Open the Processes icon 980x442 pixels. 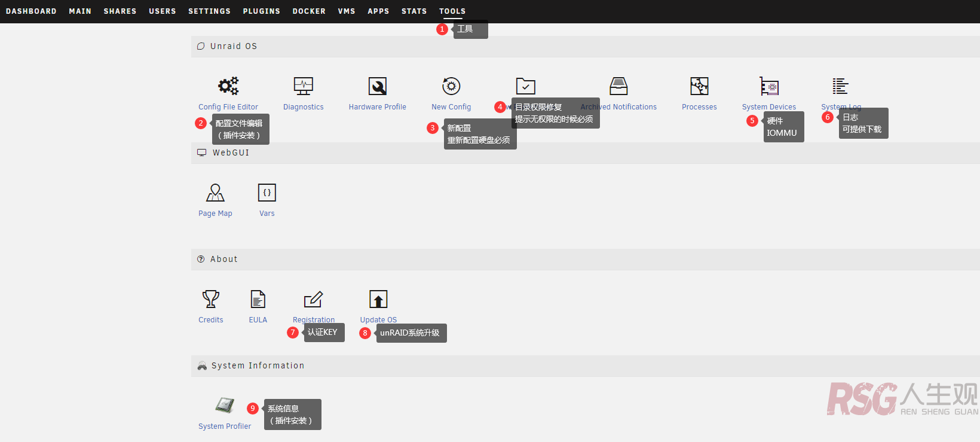[x=699, y=86]
